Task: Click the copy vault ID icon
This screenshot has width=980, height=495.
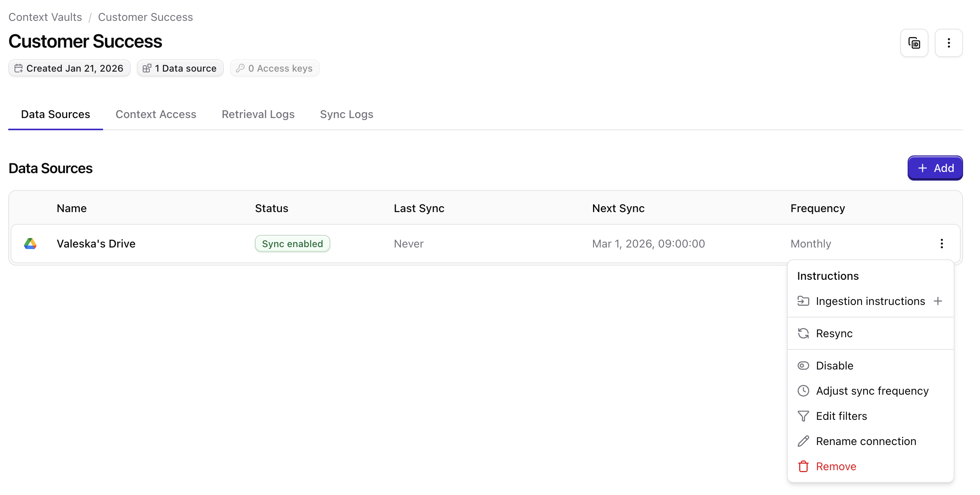Action: (914, 43)
